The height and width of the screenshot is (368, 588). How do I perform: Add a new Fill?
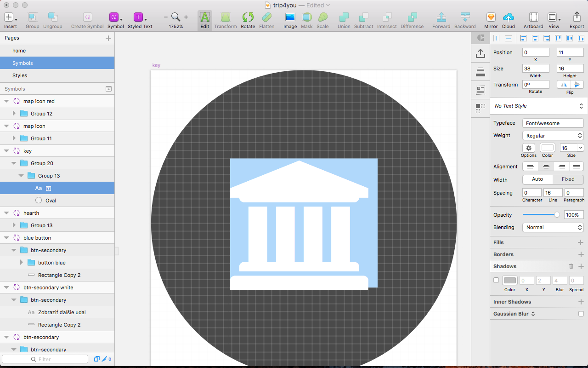point(581,242)
